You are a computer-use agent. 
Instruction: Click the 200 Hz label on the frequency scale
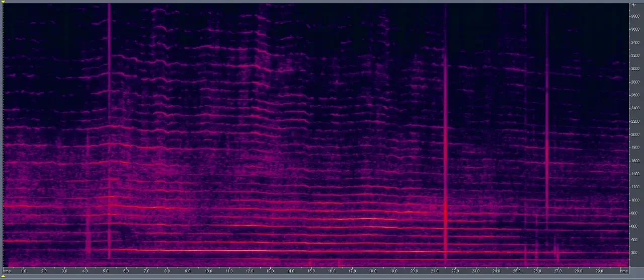pyautogui.click(x=634, y=253)
